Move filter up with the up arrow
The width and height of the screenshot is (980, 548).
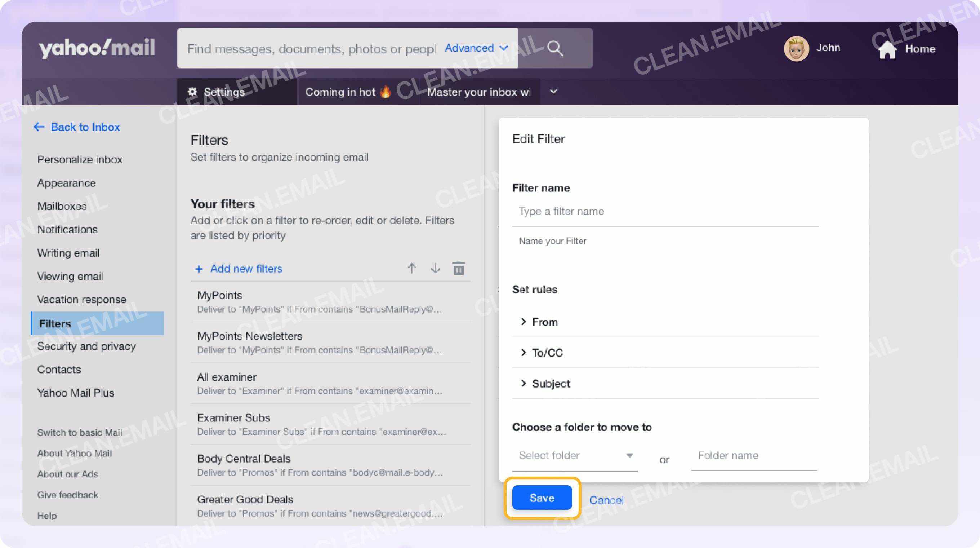[411, 269]
